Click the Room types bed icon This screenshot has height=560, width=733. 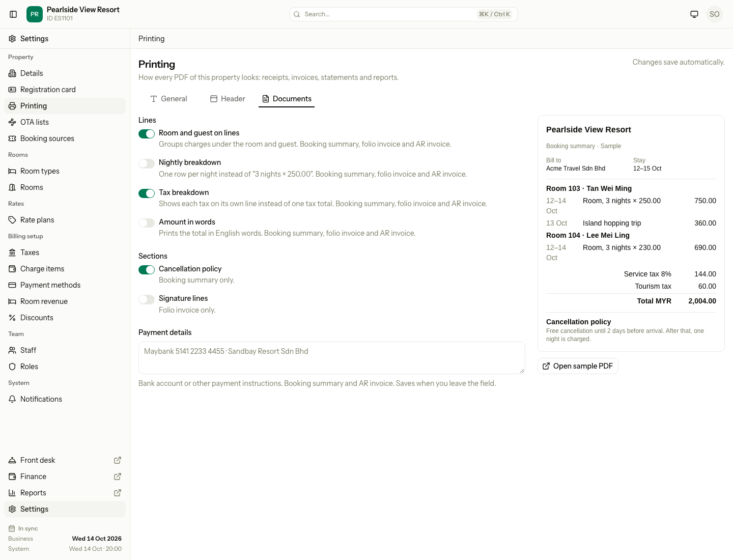12,171
